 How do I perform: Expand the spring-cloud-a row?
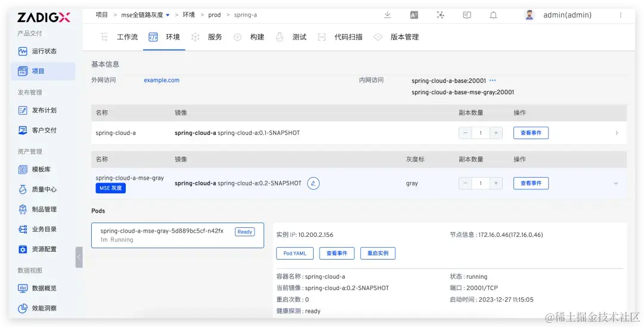(617, 133)
